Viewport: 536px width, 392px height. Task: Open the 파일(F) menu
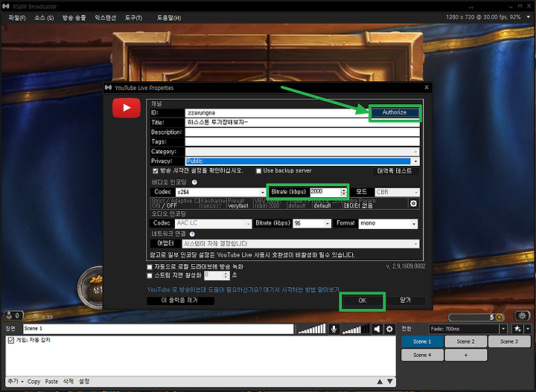click(16, 18)
